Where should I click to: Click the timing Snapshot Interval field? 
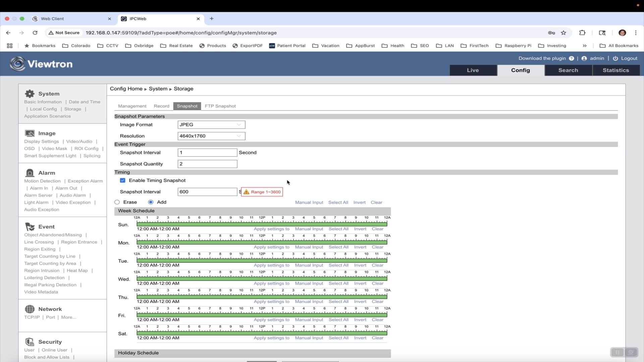(x=207, y=192)
